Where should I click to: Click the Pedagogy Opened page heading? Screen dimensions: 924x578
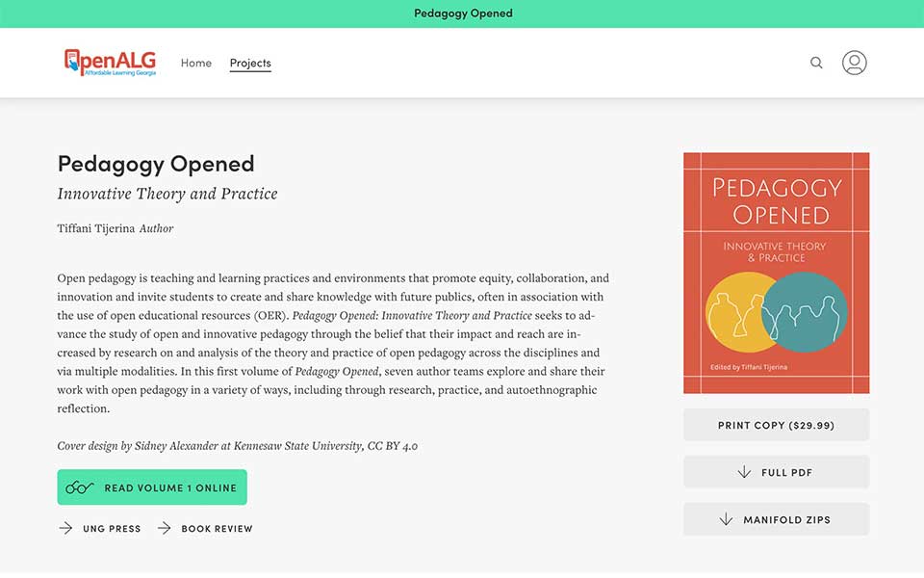coord(156,163)
